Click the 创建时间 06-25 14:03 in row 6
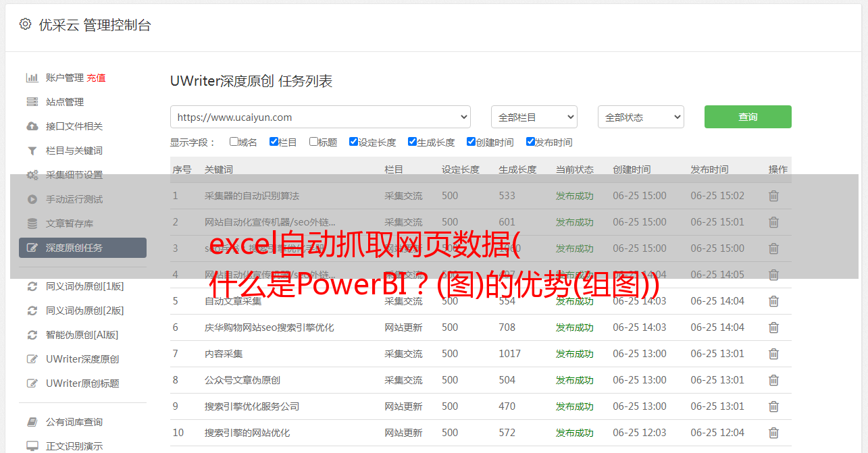 pos(640,327)
